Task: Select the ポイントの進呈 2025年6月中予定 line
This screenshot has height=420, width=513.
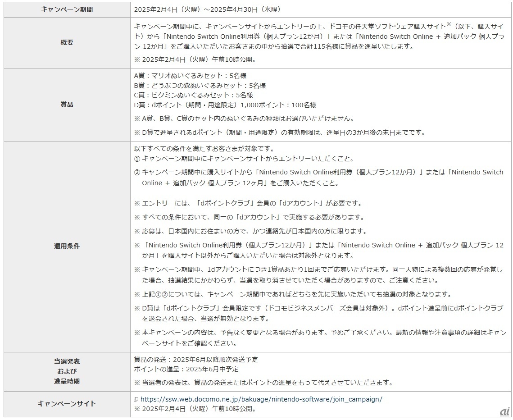Action: tap(186, 369)
